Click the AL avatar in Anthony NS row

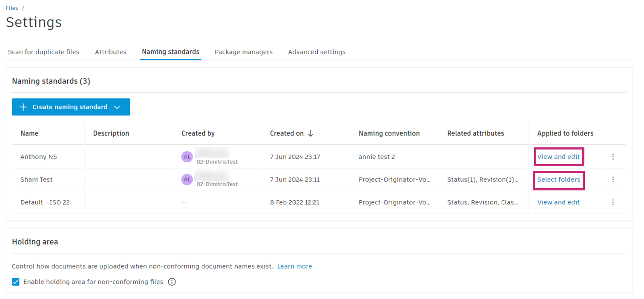point(187,156)
